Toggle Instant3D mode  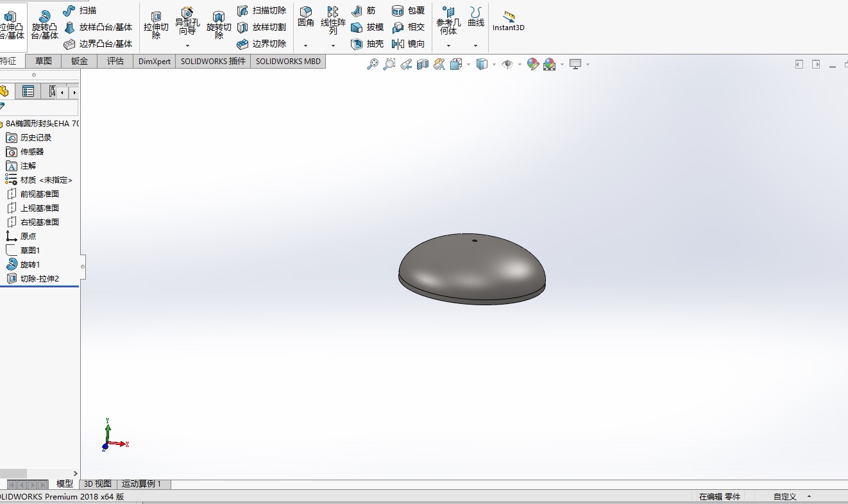click(x=509, y=21)
